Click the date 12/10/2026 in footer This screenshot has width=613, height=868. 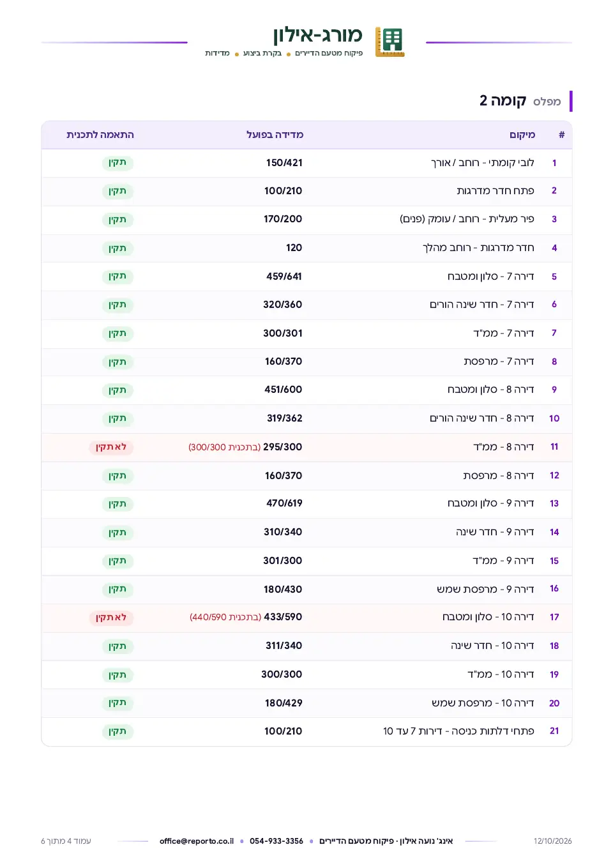(553, 841)
